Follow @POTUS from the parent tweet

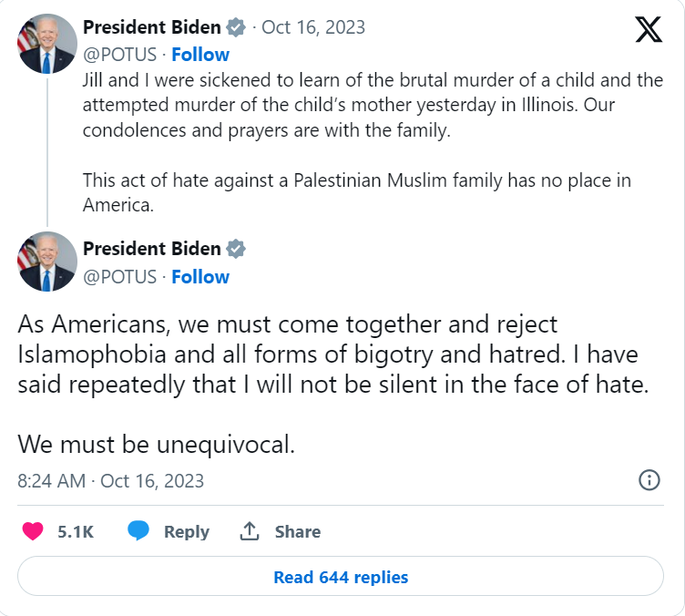coord(200,54)
